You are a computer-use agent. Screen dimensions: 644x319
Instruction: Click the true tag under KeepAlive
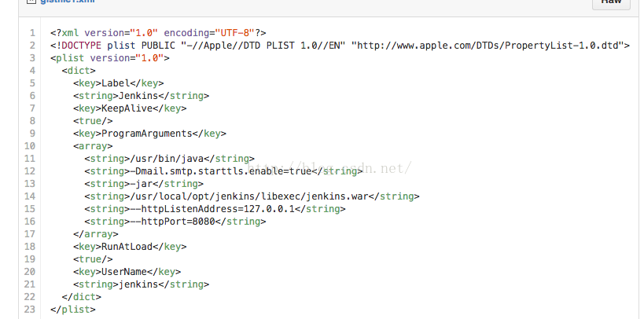tap(93, 121)
